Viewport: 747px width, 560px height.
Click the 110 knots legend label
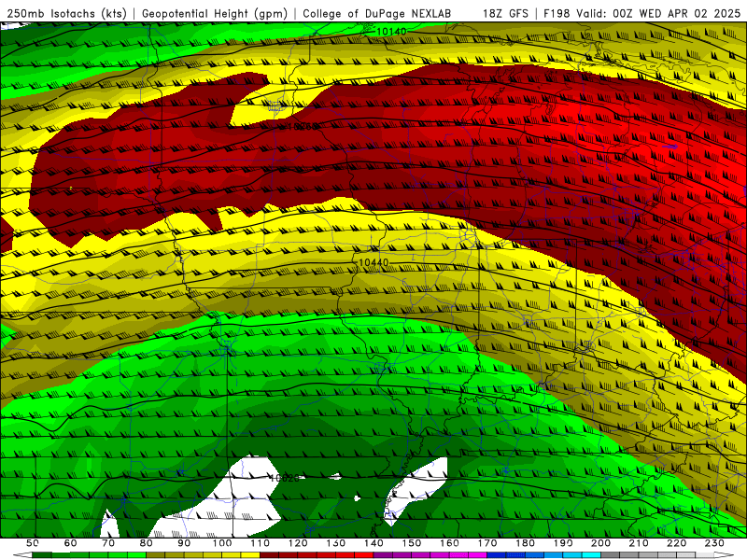[261, 543]
